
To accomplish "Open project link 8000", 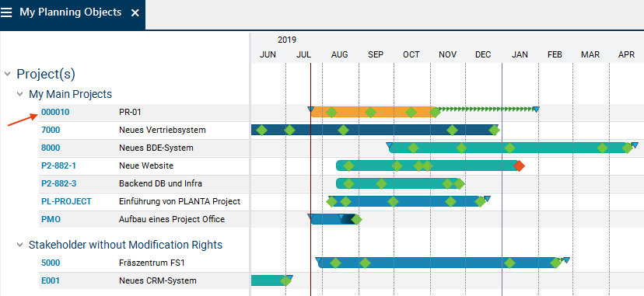I will [x=51, y=148].
